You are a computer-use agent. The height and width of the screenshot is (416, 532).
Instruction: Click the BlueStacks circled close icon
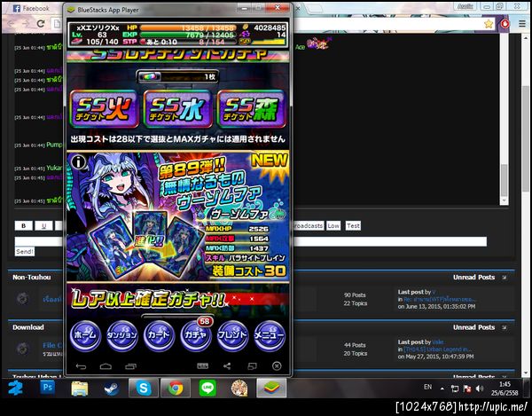point(277,365)
